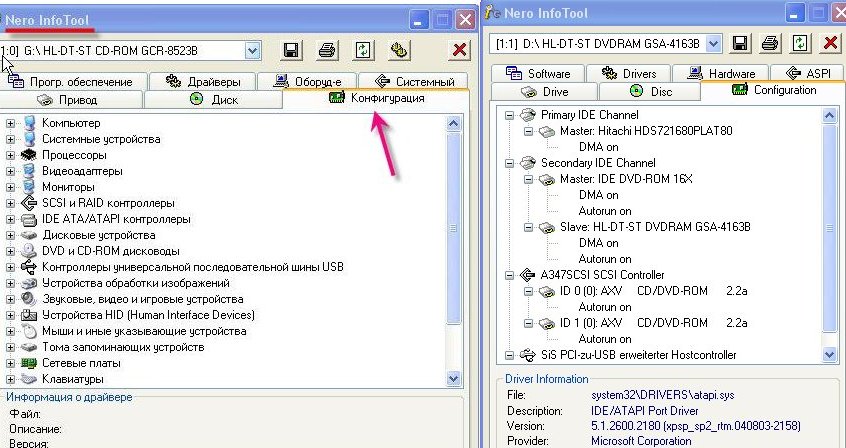Image resolution: width=846 pixels, height=448 pixels.
Task: Click the save icon in left window toolbar
Action: pos(291,50)
